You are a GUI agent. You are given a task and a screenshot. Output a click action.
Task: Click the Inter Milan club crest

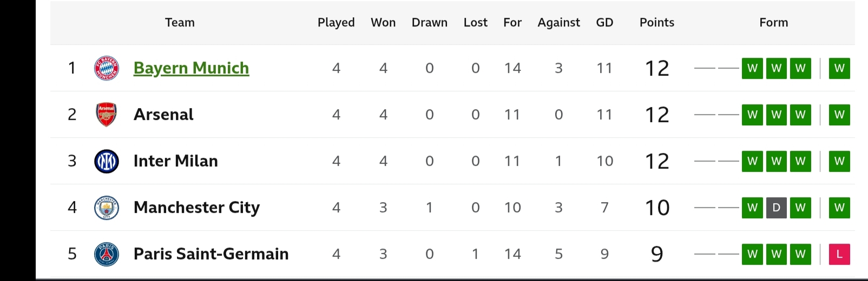click(x=107, y=161)
